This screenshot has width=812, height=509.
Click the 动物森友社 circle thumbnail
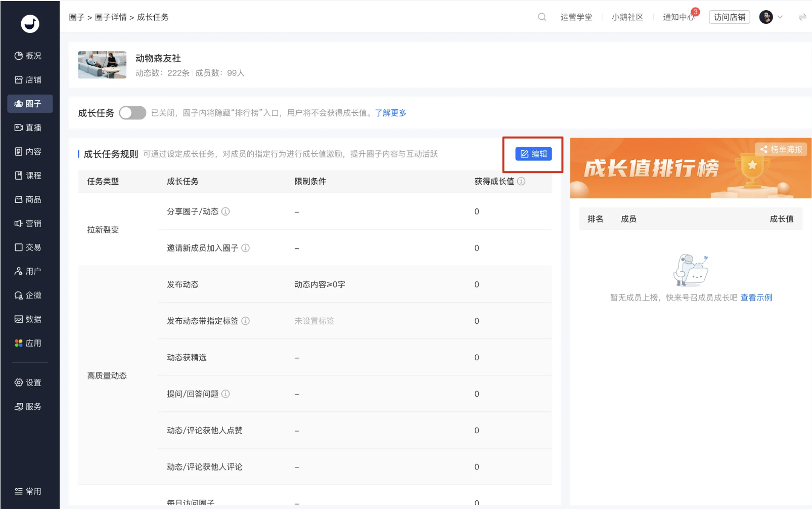point(102,65)
